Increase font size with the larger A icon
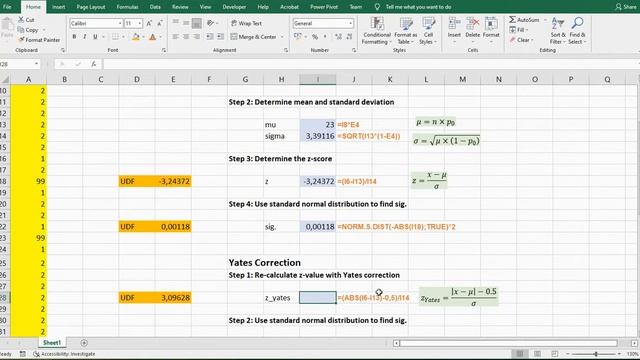 pyautogui.click(x=149, y=24)
